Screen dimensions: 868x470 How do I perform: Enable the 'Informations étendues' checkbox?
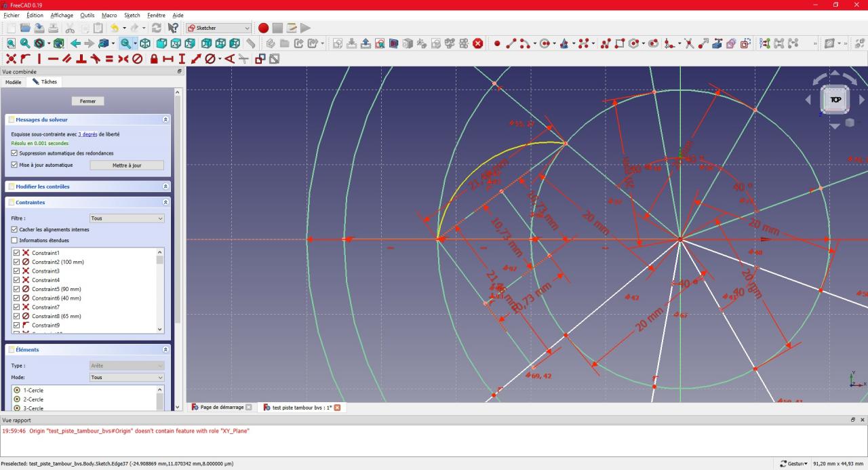point(15,240)
